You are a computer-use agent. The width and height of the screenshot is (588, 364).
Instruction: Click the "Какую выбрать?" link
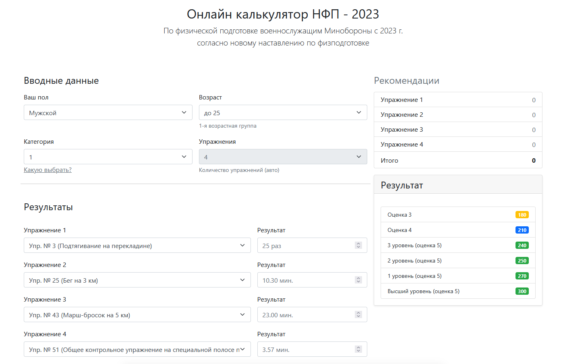coord(48,170)
